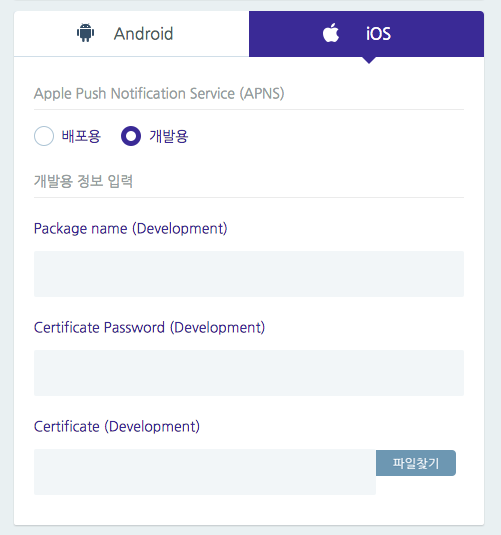Select the 배포용 radio button

pos(44,136)
